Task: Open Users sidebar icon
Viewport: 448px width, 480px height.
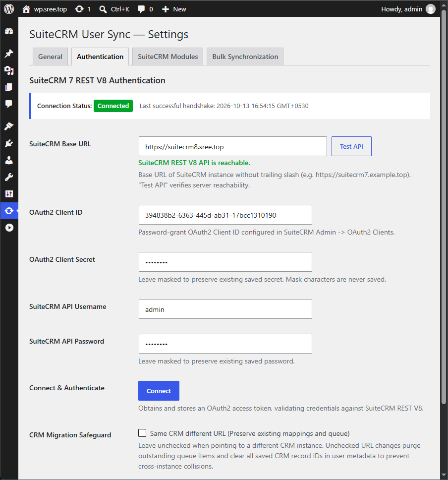Action: point(9,160)
